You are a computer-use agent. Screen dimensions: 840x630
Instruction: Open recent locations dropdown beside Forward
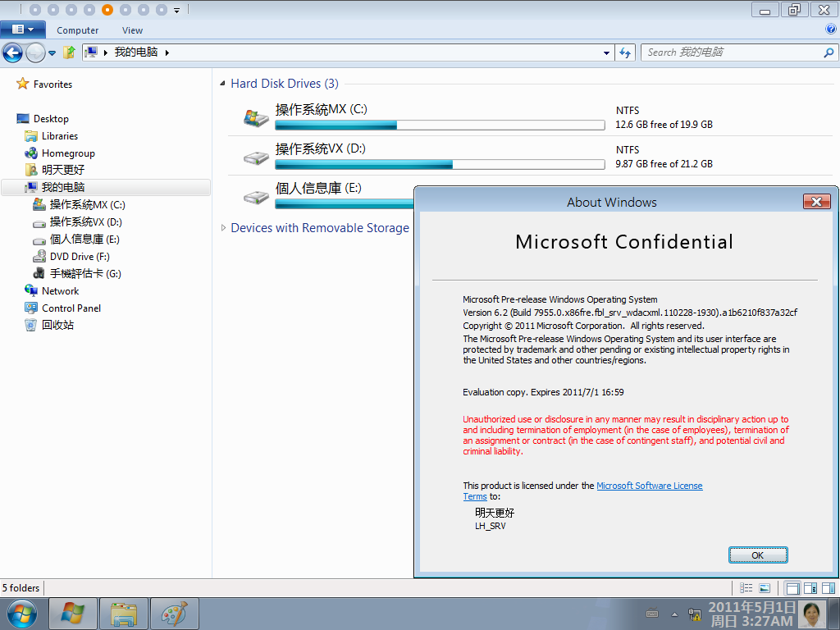coord(52,53)
